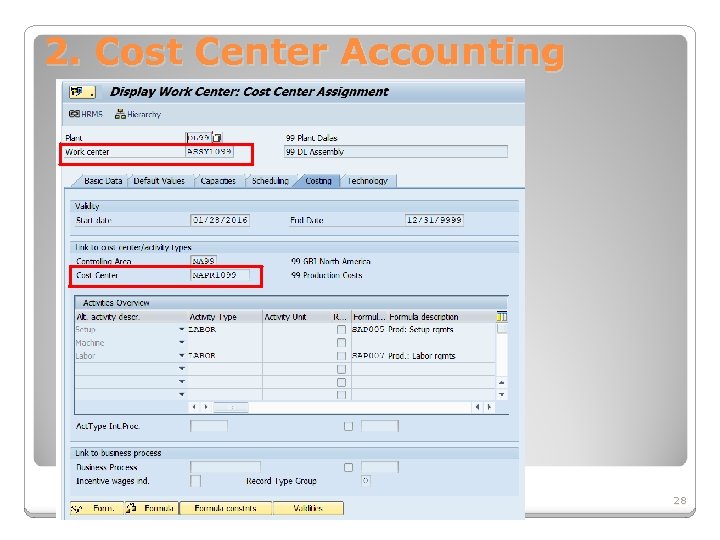The image size is (720, 540).
Task: Click the left horizontal scroll left arrow
Action: [x=194, y=407]
